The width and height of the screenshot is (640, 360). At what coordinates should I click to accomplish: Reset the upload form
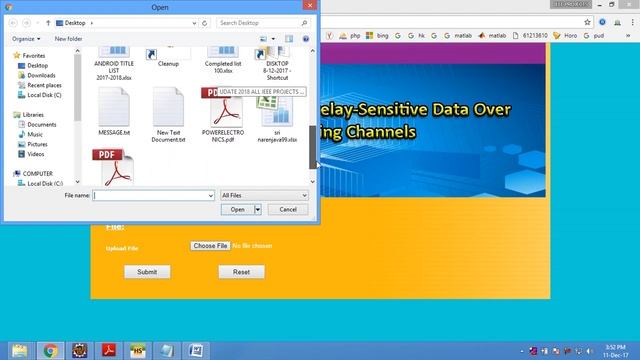241,272
